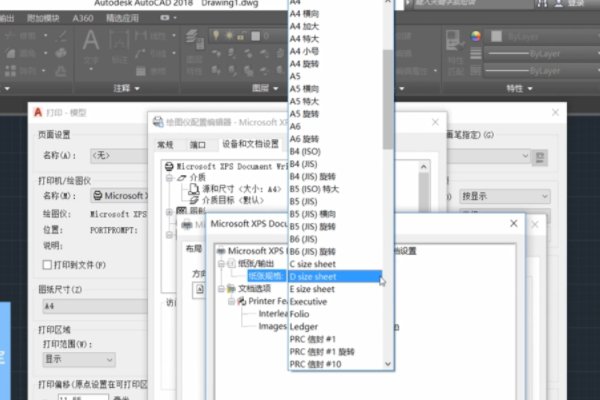Click the ByLayer object color swatch

(496, 36)
